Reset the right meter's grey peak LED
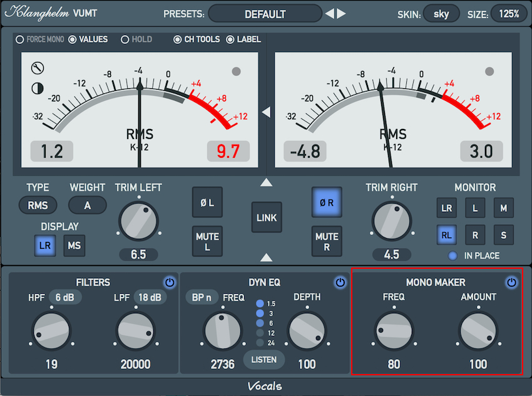This screenshot has height=396, width=532. (489, 71)
